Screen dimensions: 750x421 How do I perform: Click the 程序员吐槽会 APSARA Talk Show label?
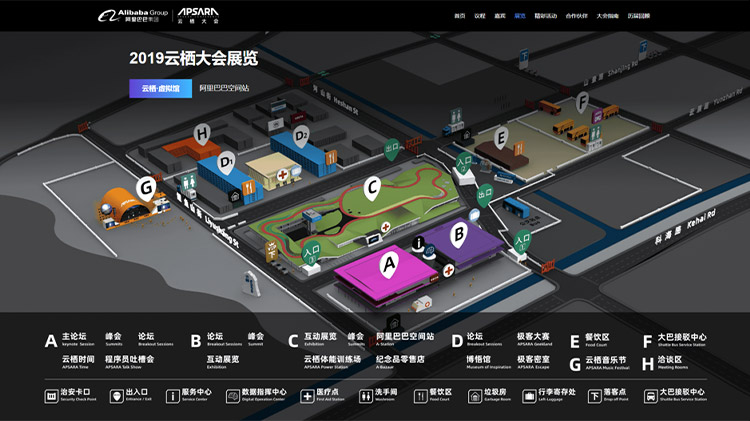pyautogui.click(x=129, y=362)
